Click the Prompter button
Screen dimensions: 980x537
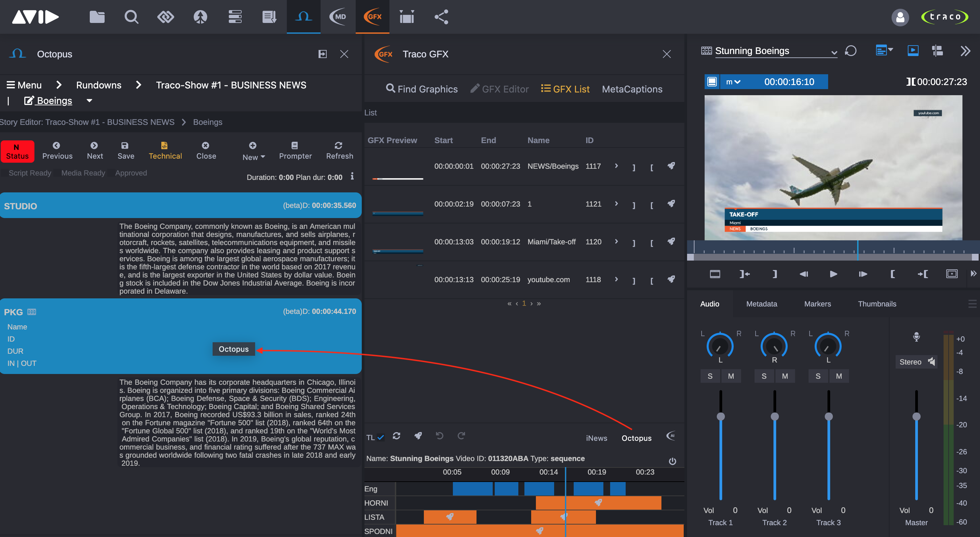tap(295, 151)
